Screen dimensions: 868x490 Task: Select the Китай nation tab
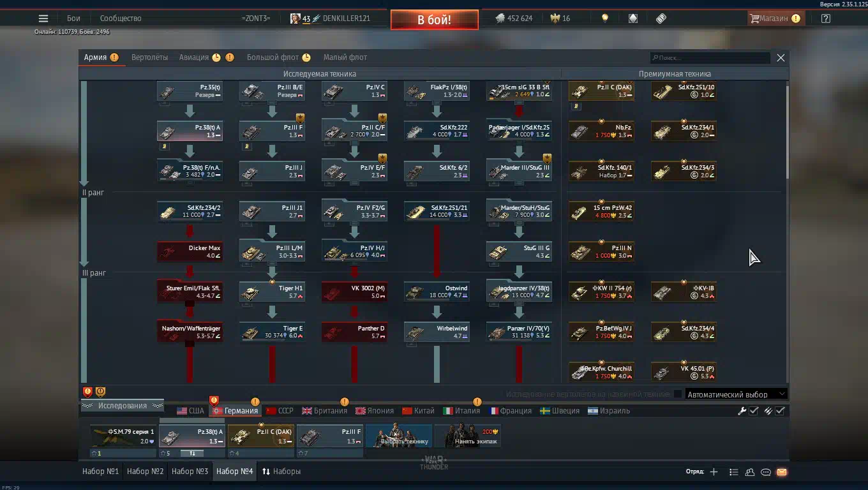418,411
